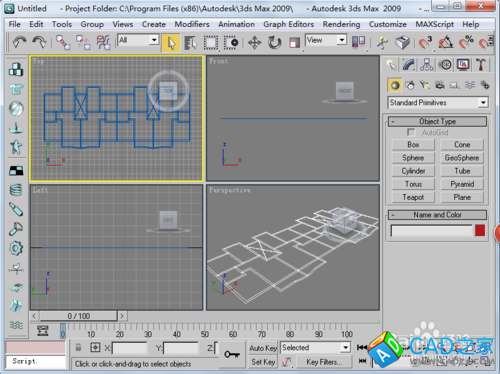Click the GeoSphere primitive button
The width and height of the screenshot is (500, 374).
462,158
